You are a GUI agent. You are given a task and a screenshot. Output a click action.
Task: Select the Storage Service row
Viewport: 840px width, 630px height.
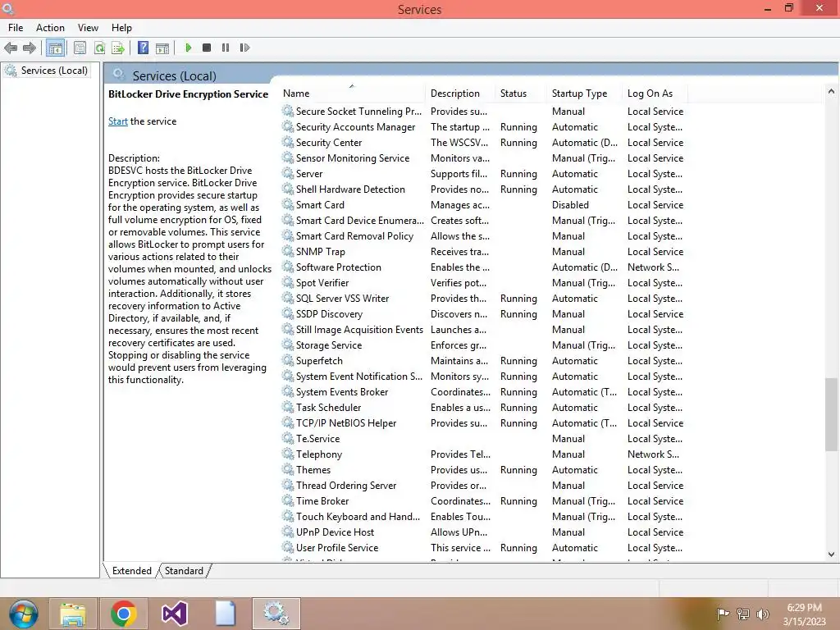point(483,345)
